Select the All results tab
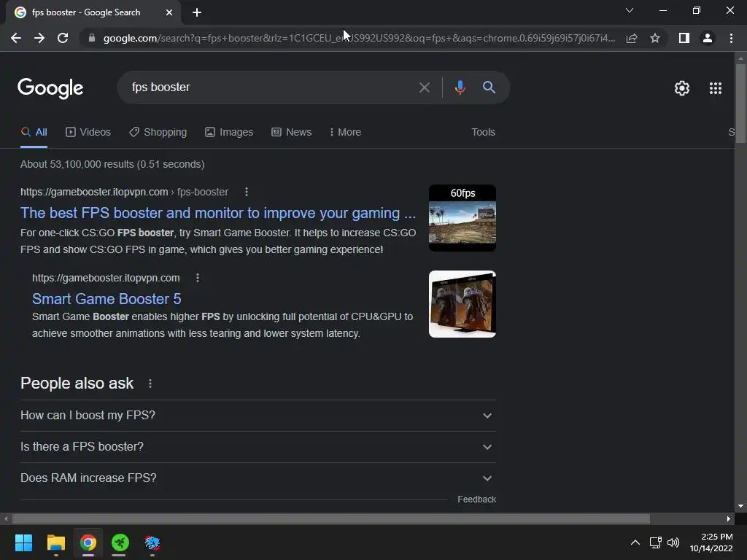This screenshot has width=747, height=560. 34,133
